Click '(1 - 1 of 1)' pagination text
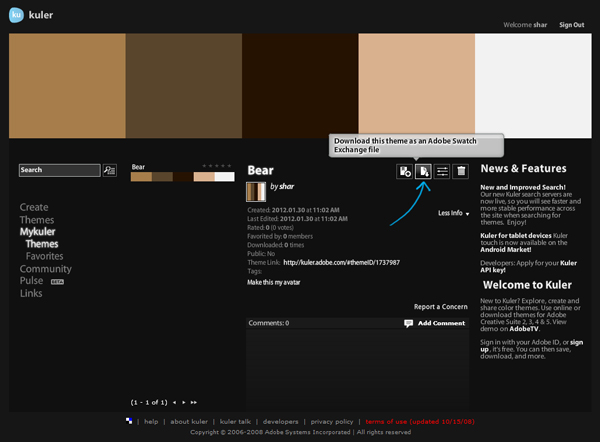This screenshot has height=442, width=600. (x=149, y=403)
